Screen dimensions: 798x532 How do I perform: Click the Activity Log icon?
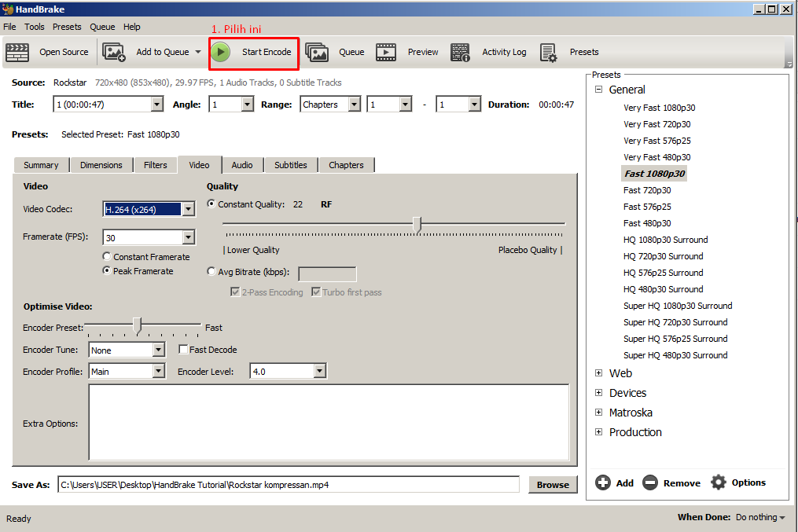tap(460, 53)
